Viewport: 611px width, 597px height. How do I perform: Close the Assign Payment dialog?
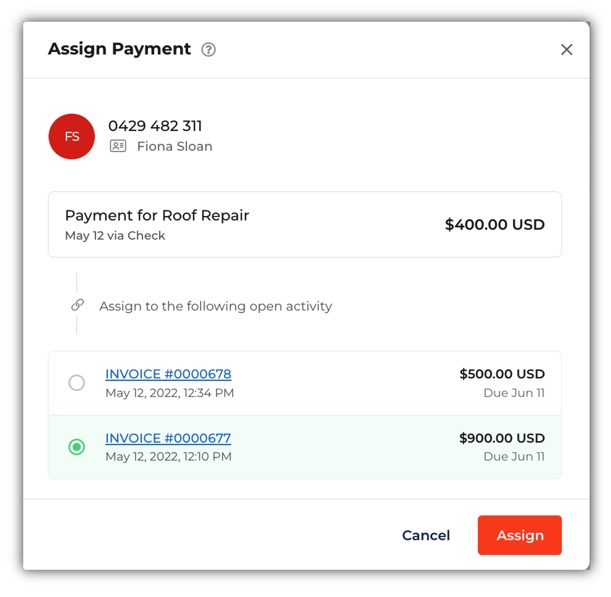(x=566, y=49)
